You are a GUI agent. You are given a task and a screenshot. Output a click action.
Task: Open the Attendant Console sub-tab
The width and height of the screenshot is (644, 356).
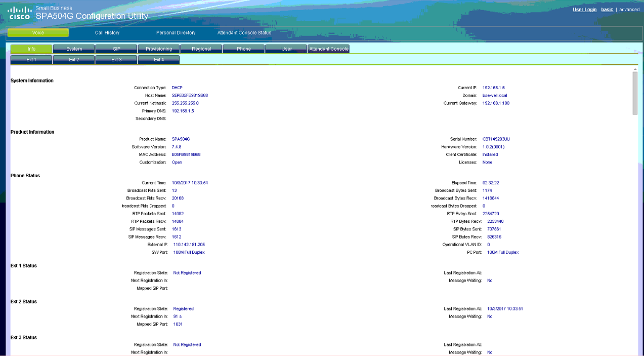pyautogui.click(x=329, y=49)
